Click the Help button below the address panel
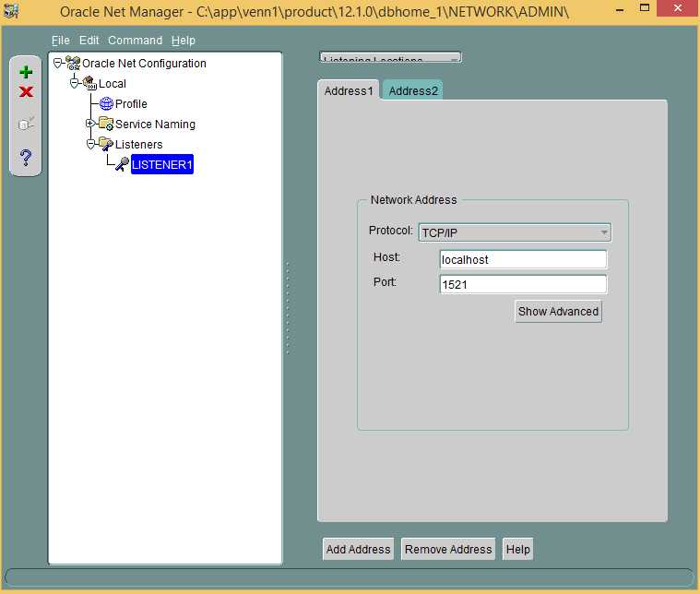 click(518, 549)
